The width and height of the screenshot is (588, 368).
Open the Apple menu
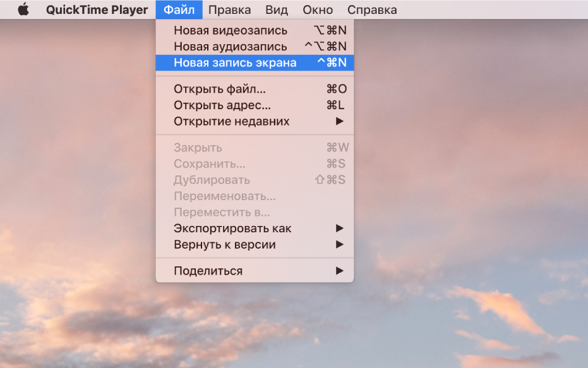point(23,9)
